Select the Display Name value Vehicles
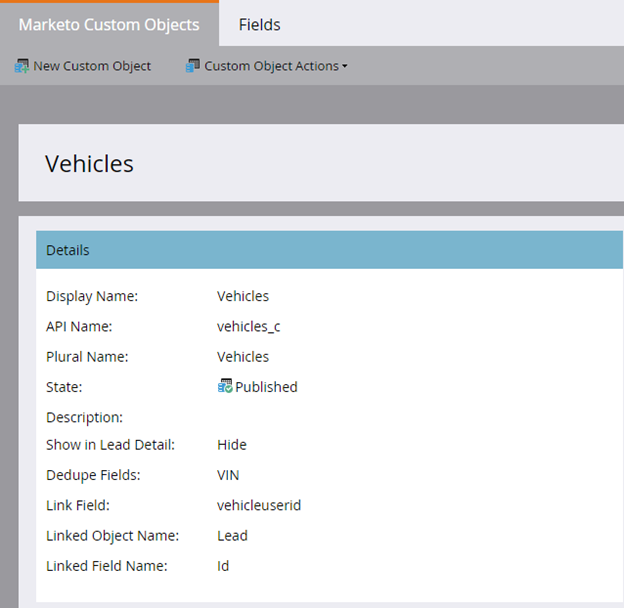This screenshot has height=608, width=624. point(243,296)
